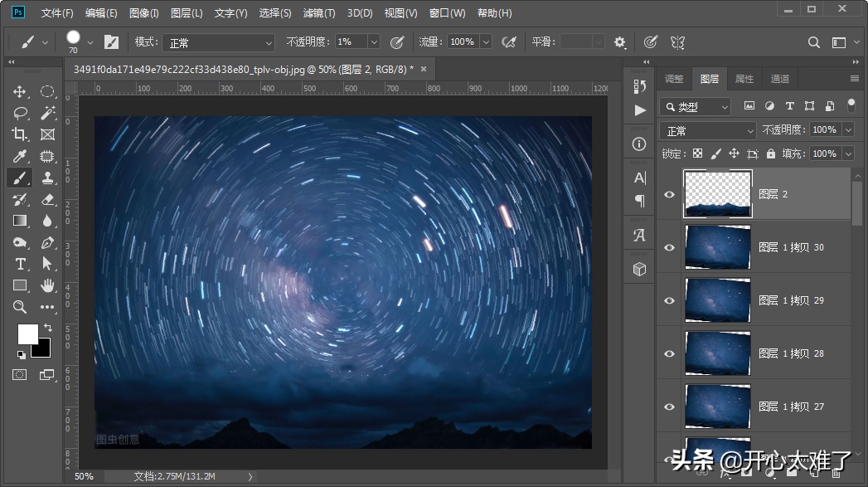The height and width of the screenshot is (487, 868).
Task: Open the 图像(I) menu
Action: tap(144, 12)
